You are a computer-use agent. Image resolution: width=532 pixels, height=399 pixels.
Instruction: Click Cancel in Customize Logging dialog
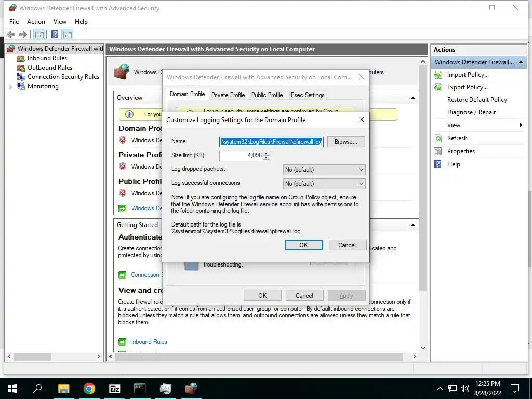(347, 245)
